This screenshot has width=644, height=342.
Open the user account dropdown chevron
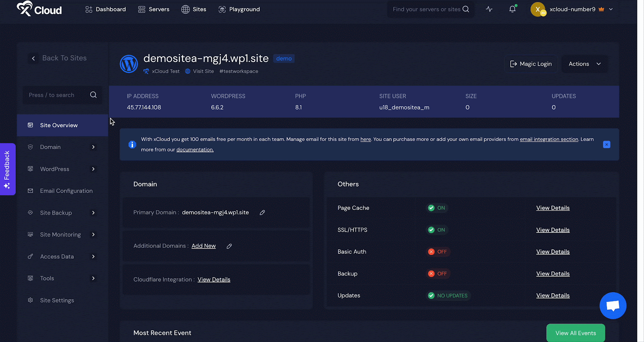click(x=611, y=9)
